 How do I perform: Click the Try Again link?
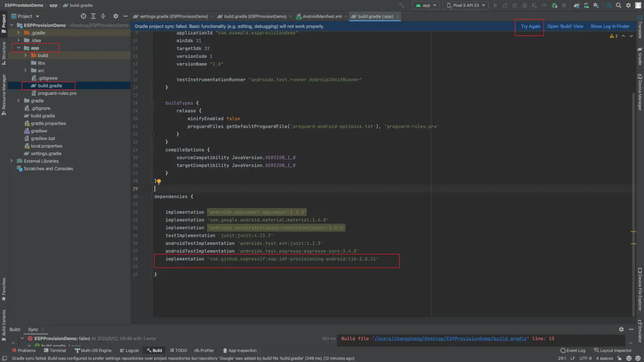click(530, 26)
